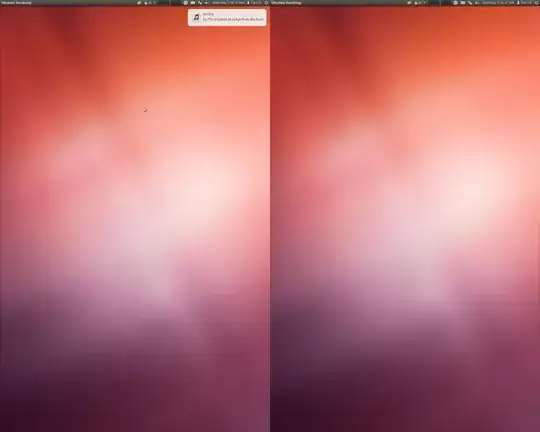Screen dimensions: 540x432
Task: Open the mail envelope indicator on the right monitor panel
Action: (x=463, y=3)
